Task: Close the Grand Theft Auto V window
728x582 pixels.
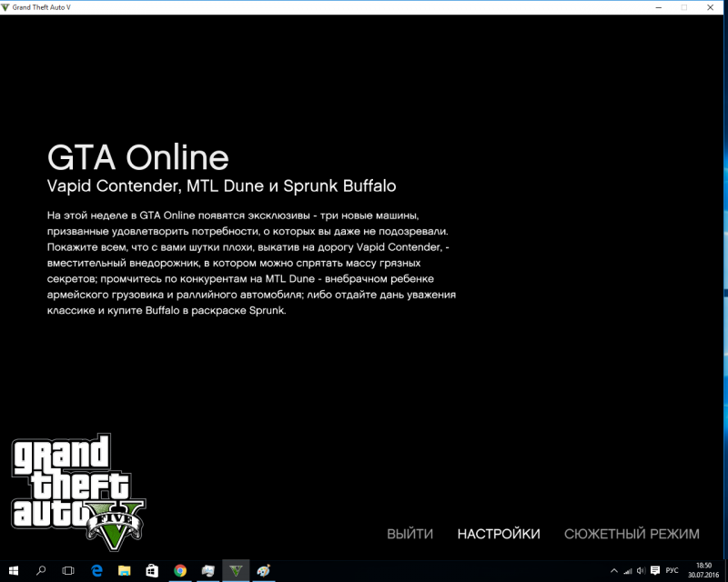Action: [711, 7]
